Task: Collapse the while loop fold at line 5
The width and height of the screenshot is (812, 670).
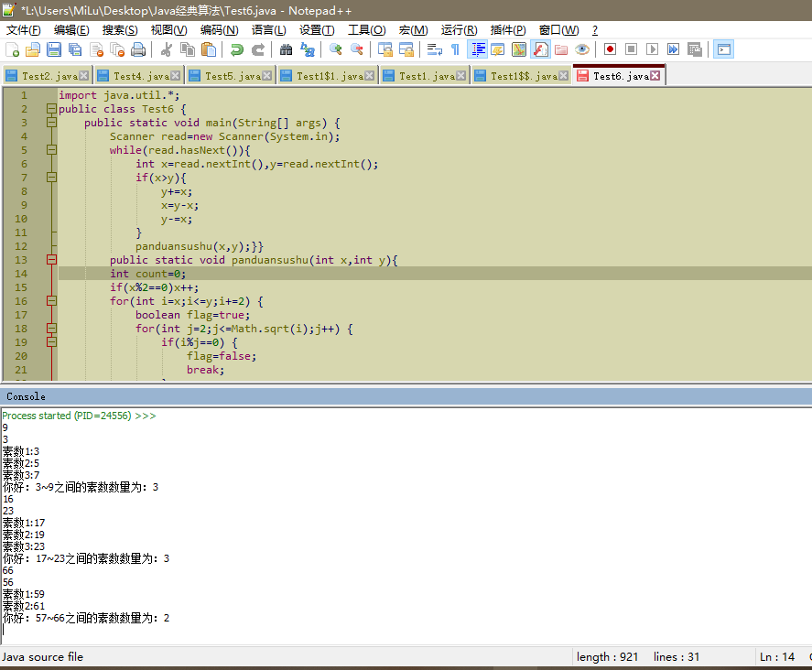Action: (x=51, y=150)
